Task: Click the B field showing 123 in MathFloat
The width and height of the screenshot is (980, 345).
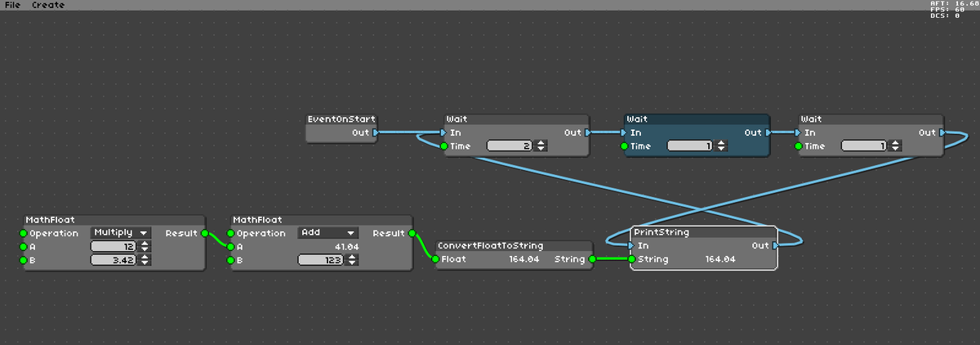Action: pos(321,260)
